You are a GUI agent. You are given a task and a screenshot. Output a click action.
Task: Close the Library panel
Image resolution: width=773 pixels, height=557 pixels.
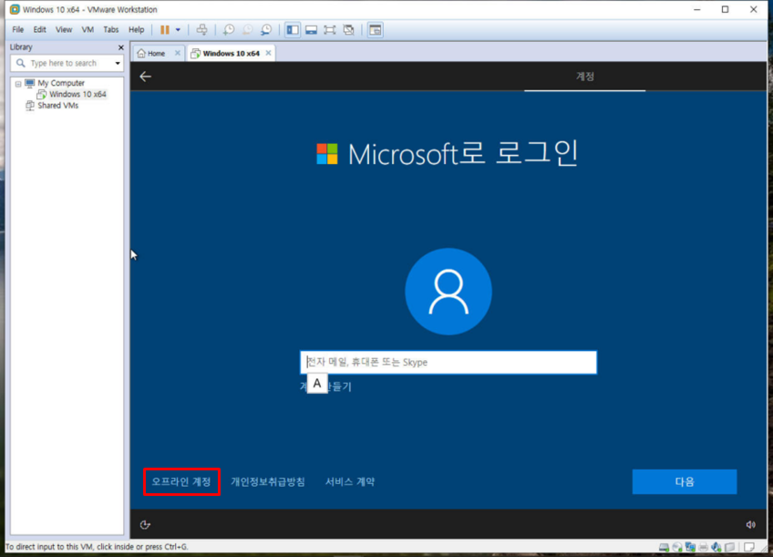point(121,47)
